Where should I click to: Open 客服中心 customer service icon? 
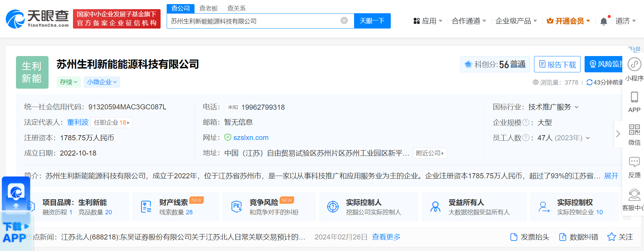pos(634,195)
